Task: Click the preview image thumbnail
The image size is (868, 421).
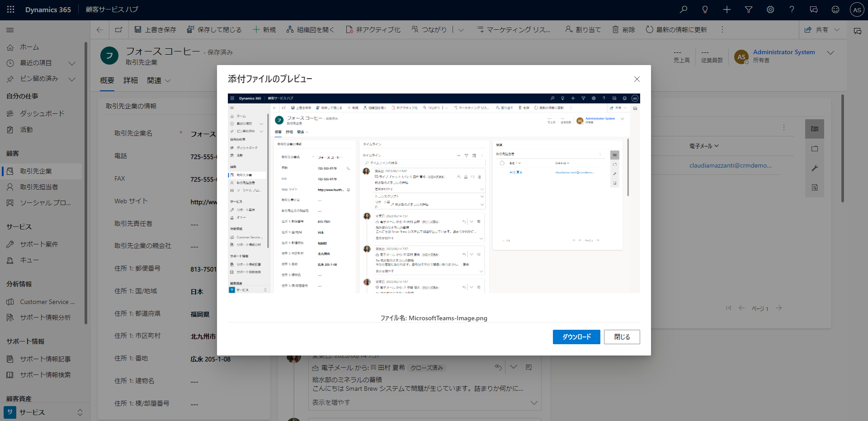Action: pos(434,193)
